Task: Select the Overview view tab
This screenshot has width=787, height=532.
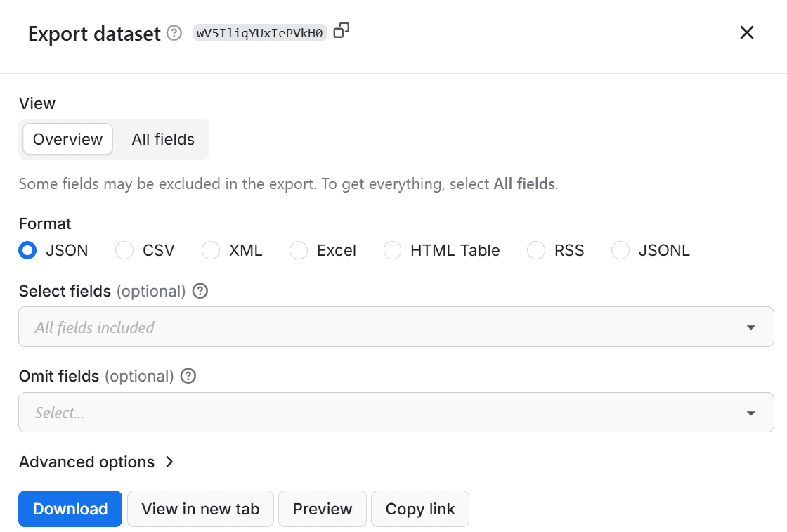Action: click(67, 139)
